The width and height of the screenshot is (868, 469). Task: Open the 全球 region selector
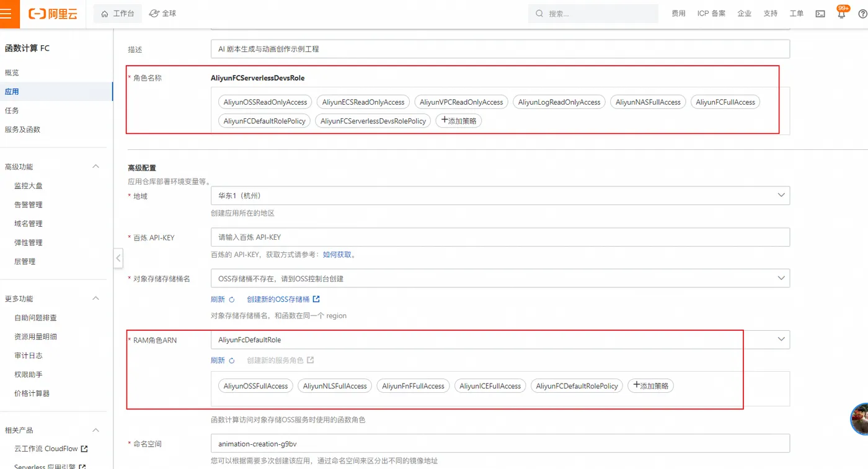click(163, 14)
